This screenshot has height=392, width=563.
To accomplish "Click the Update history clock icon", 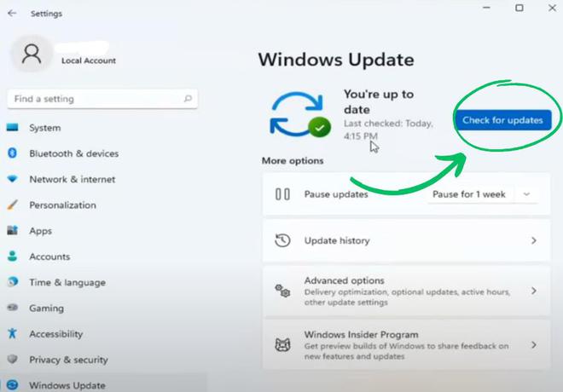I will coord(282,240).
